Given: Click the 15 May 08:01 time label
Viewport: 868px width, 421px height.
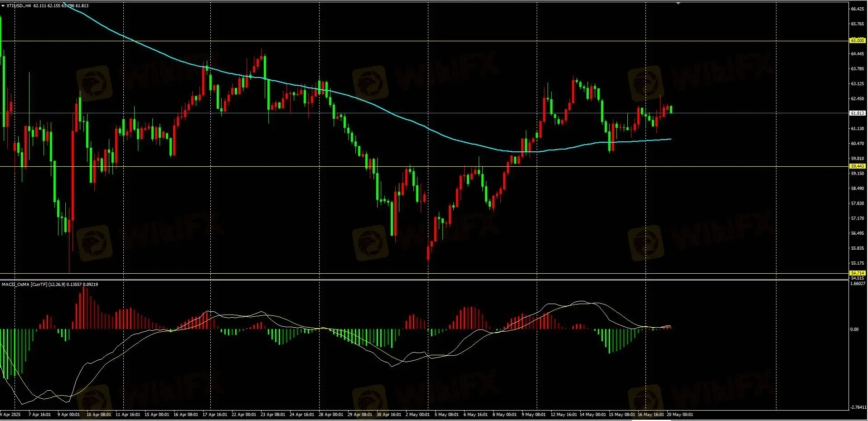Looking at the screenshot, I should 622,415.
